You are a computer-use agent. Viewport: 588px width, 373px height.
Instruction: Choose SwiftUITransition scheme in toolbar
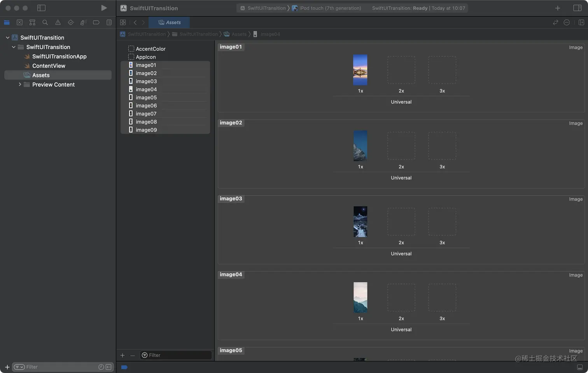[x=263, y=8]
